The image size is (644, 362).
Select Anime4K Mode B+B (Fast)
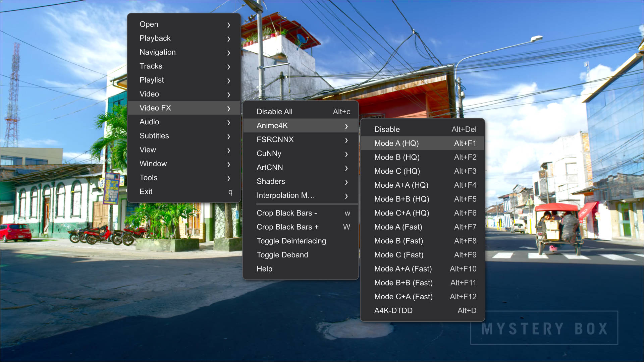click(x=423, y=283)
